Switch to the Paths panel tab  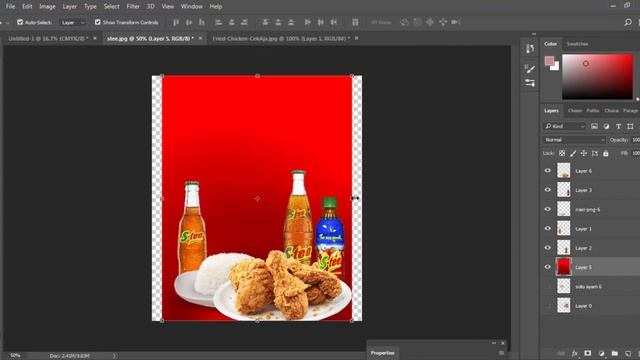tap(593, 111)
